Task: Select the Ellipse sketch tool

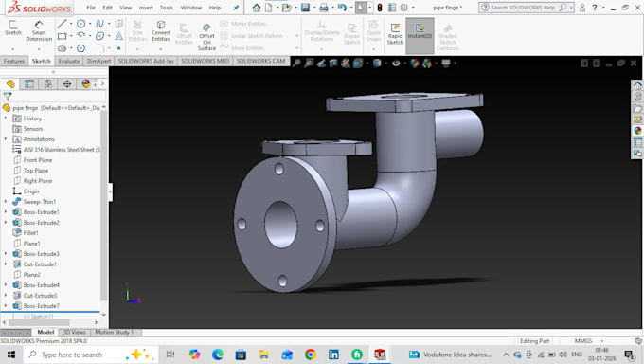Action: 99,36
